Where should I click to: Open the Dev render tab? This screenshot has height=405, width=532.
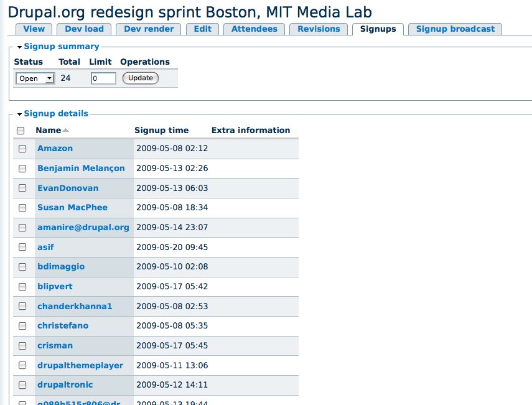[149, 29]
